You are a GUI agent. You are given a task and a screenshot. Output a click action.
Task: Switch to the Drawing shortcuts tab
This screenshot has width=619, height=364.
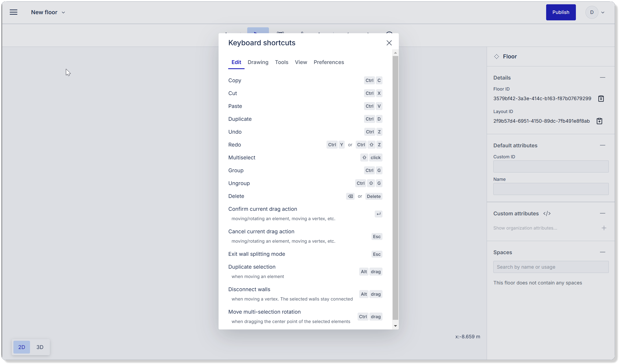[x=258, y=62]
